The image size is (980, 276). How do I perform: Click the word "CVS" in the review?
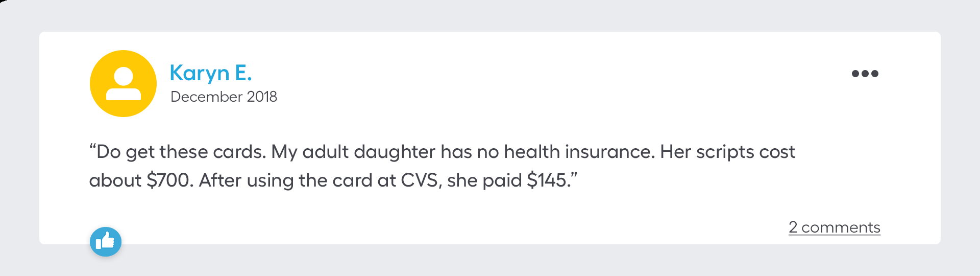(x=419, y=180)
